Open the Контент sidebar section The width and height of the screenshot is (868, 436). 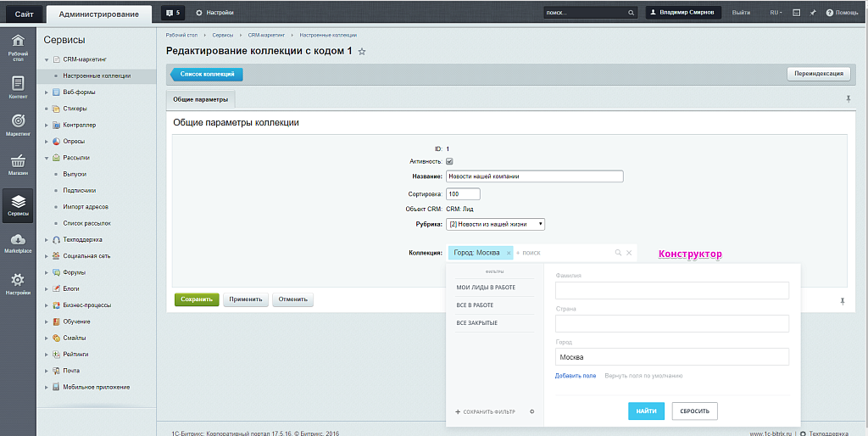(18, 87)
